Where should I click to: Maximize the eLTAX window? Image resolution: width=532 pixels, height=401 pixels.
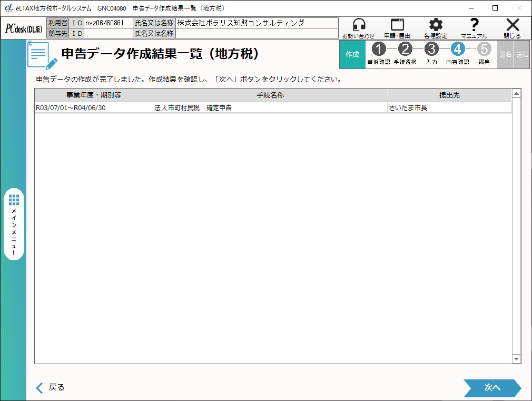tap(495, 8)
